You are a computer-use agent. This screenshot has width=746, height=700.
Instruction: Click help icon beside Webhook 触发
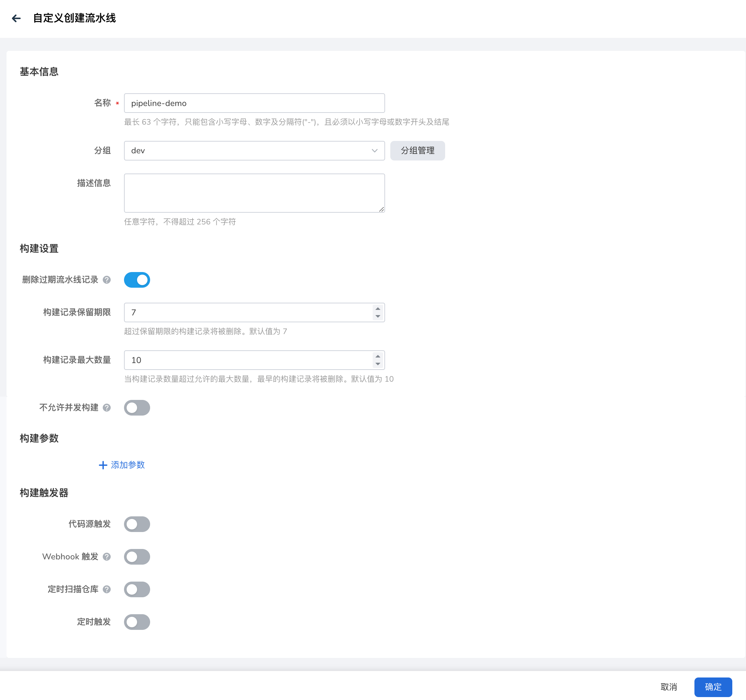[x=107, y=557]
